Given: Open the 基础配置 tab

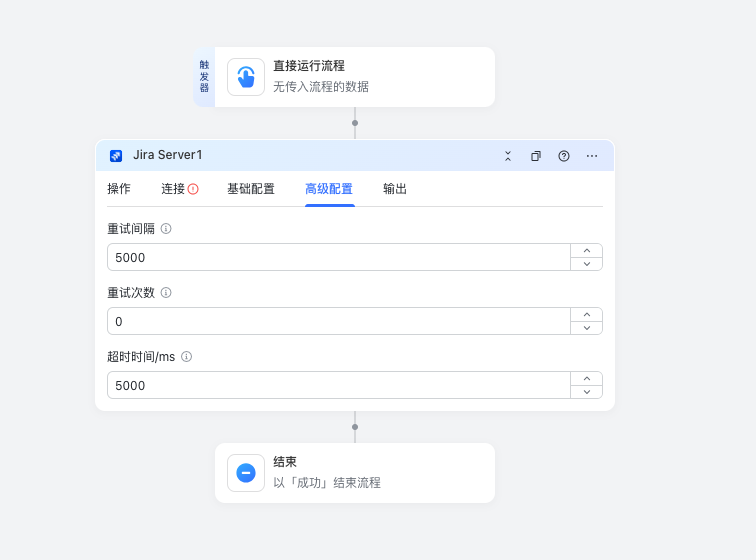Looking at the screenshot, I should click(251, 189).
